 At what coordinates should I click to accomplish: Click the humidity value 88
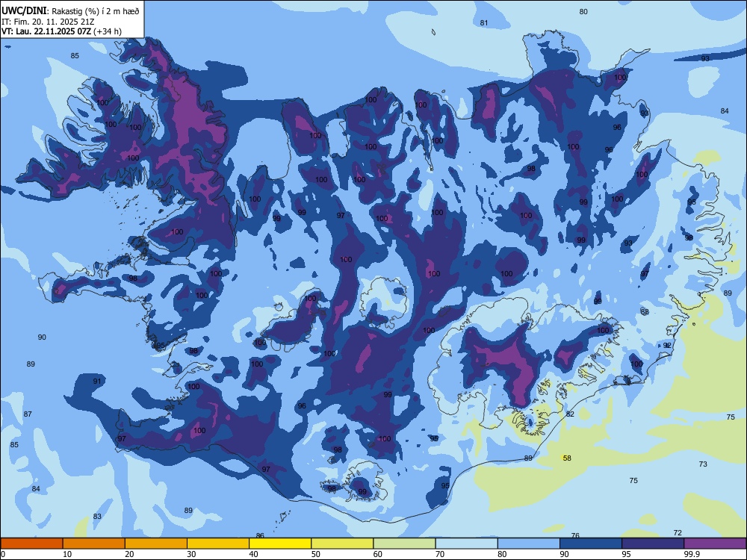645,312
